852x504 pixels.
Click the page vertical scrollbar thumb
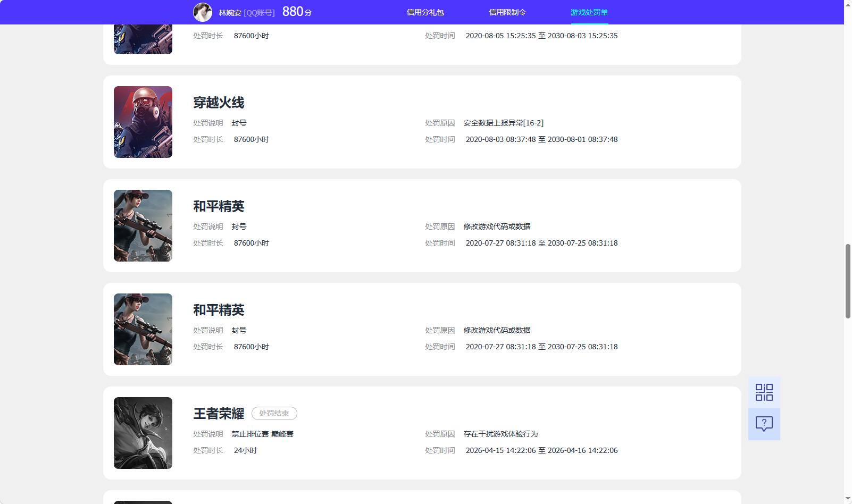pos(848,281)
